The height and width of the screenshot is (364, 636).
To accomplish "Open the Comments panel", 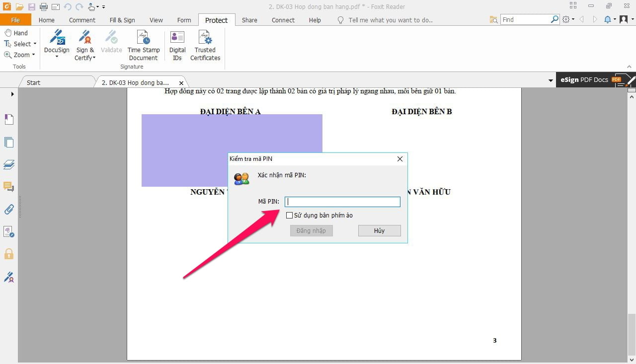I will tap(8, 187).
